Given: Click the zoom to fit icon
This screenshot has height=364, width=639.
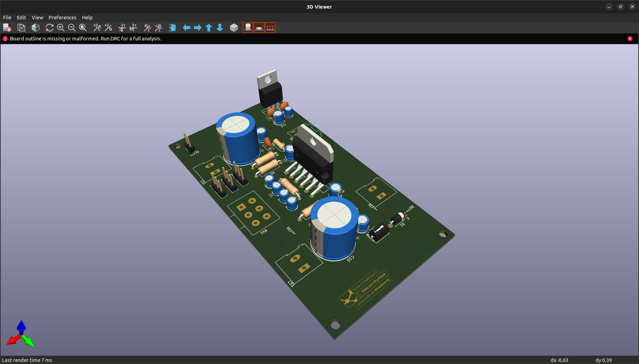Looking at the screenshot, I should pyautogui.click(x=83, y=28).
